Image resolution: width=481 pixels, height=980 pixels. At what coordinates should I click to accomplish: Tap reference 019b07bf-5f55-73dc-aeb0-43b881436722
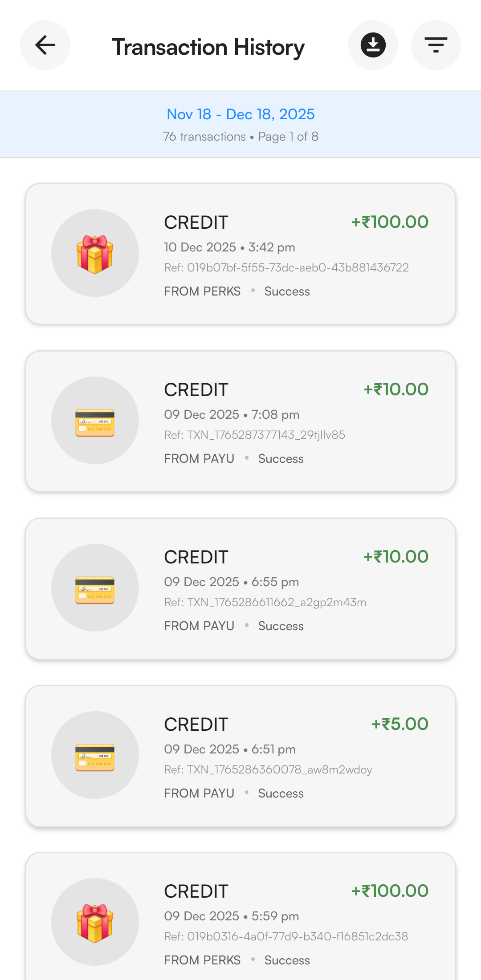point(286,267)
